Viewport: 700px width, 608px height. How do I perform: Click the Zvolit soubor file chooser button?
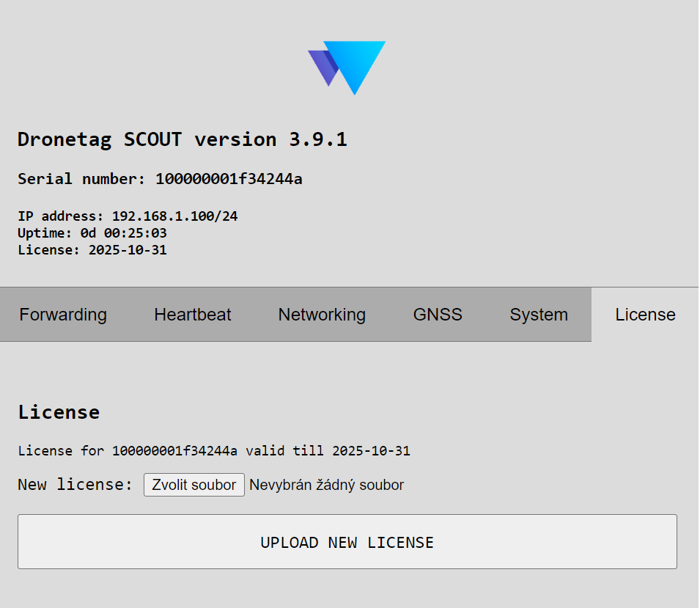(x=194, y=485)
